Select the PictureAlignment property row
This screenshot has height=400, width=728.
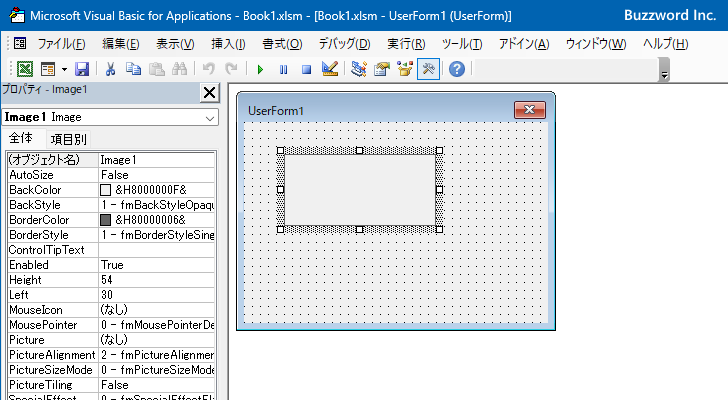[x=111, y=355]
